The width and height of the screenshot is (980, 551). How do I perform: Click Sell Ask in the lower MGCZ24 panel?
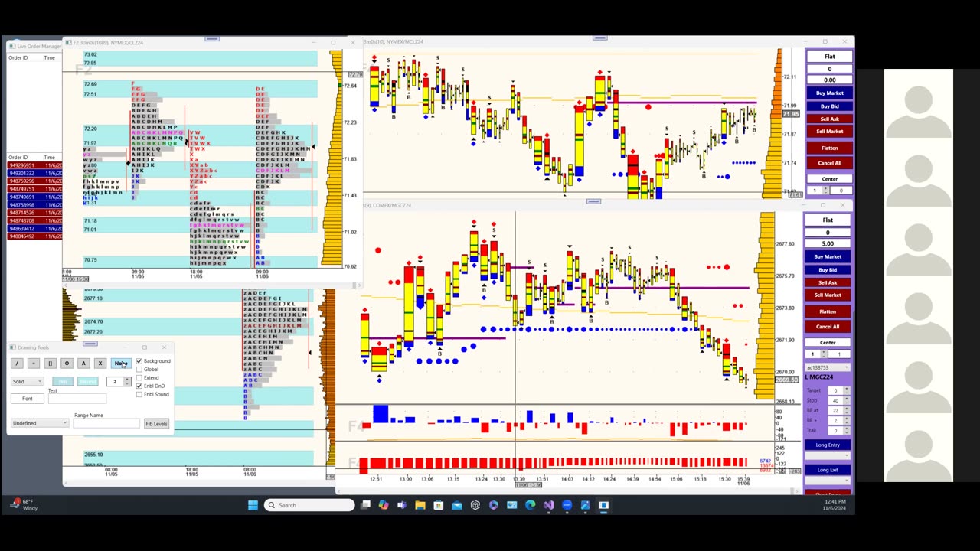tap(828, 282)
